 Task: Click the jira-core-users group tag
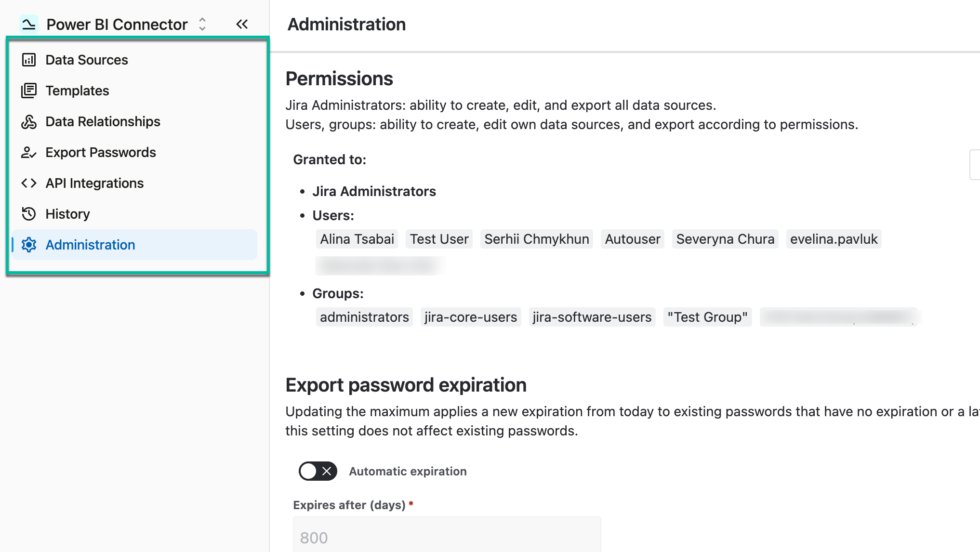coord(471,317)
